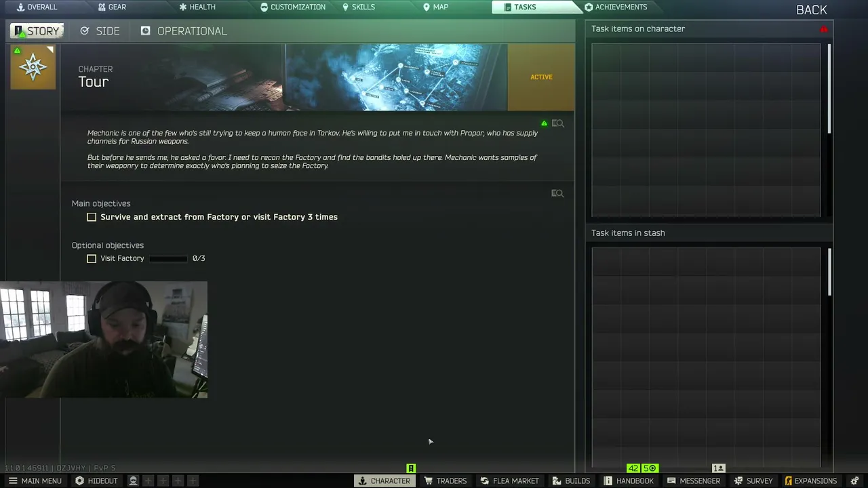This screenshot has width=868, height=488.
Task: Open the Health tab
Action: [x=197, y=7]
